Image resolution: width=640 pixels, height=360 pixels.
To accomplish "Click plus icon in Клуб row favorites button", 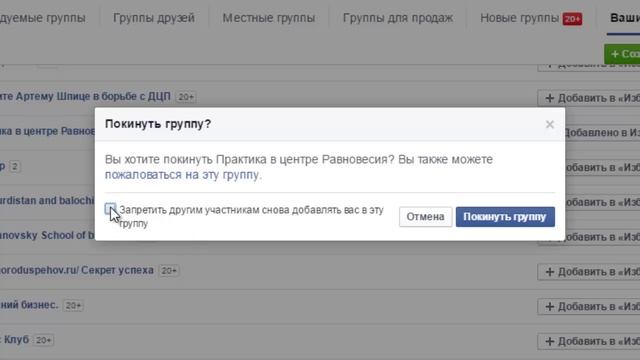I will click(x=550, y=341).
